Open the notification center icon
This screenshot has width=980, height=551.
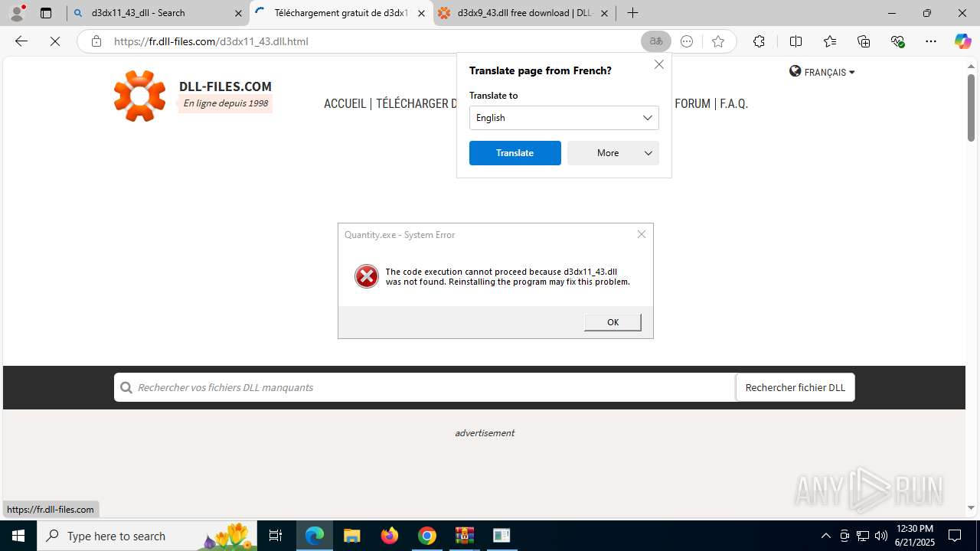[955, 536]
